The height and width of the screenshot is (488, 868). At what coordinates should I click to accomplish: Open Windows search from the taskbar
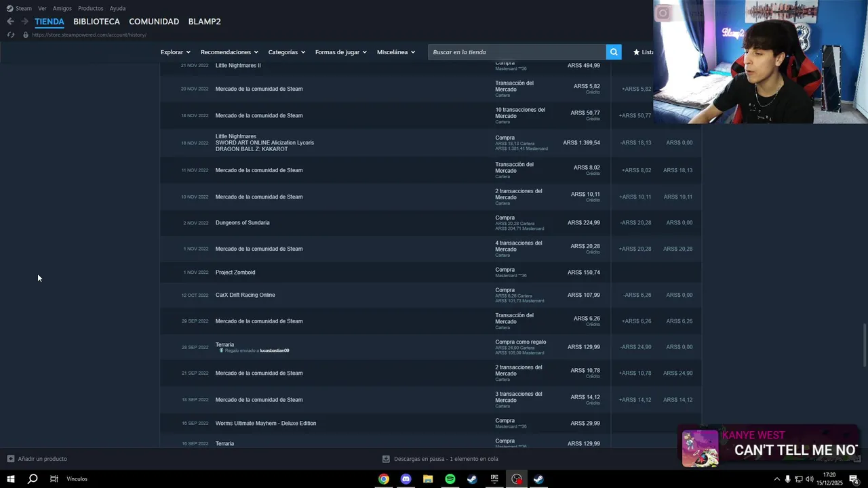point(33,479)
